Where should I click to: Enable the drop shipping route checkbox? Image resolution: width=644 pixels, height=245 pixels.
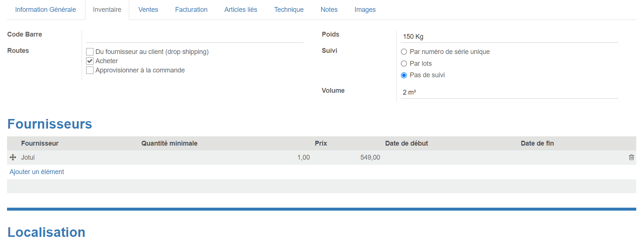tap(90, 52)
